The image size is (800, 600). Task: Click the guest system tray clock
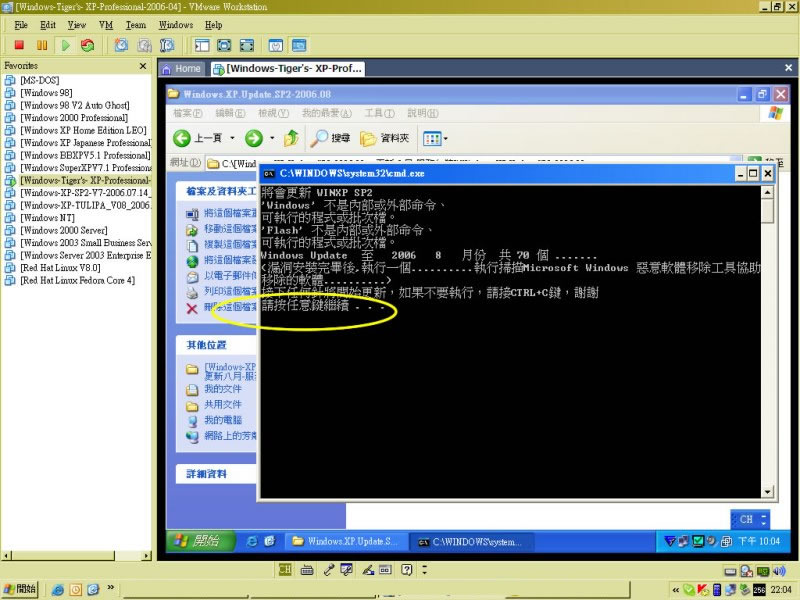(x=759, y=541)
